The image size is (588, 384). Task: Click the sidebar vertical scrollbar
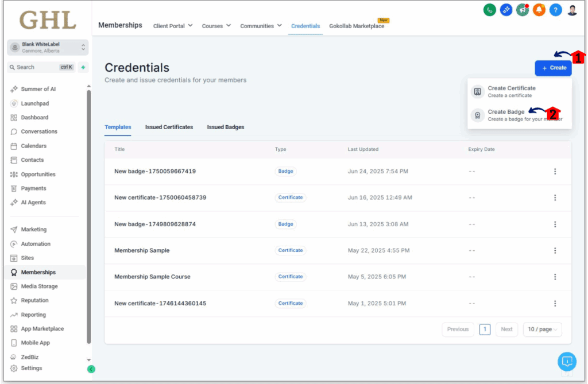pyautogui.click(x=89, y=217)
